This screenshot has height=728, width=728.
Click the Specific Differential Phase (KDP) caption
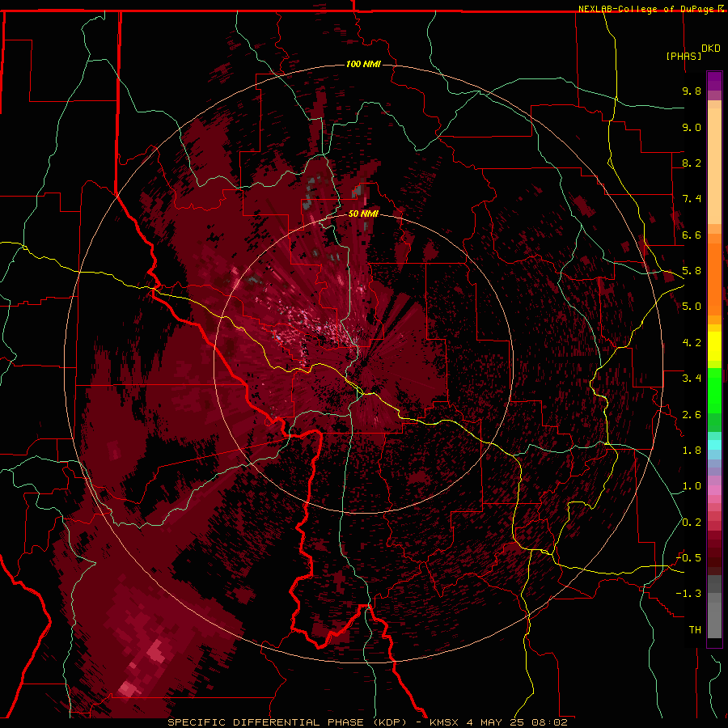(x=287, y=722)
